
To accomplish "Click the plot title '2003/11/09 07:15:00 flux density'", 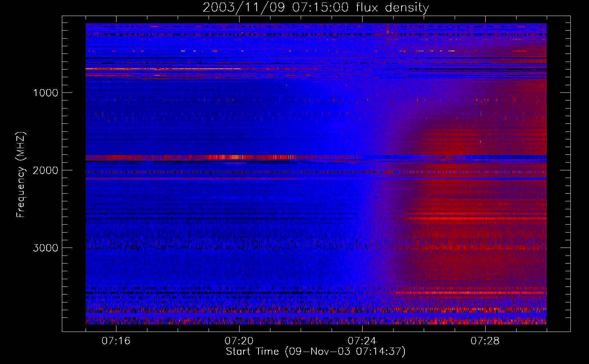I will [316, 8].
